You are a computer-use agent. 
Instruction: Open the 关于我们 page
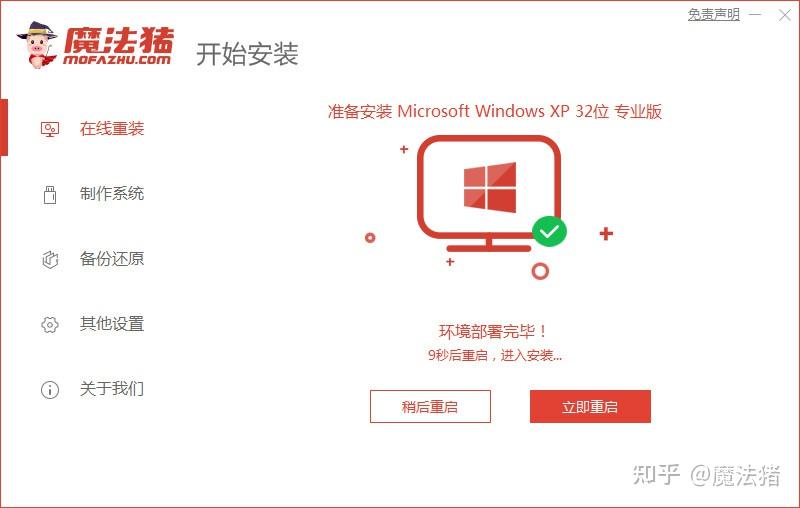point(112,389)
